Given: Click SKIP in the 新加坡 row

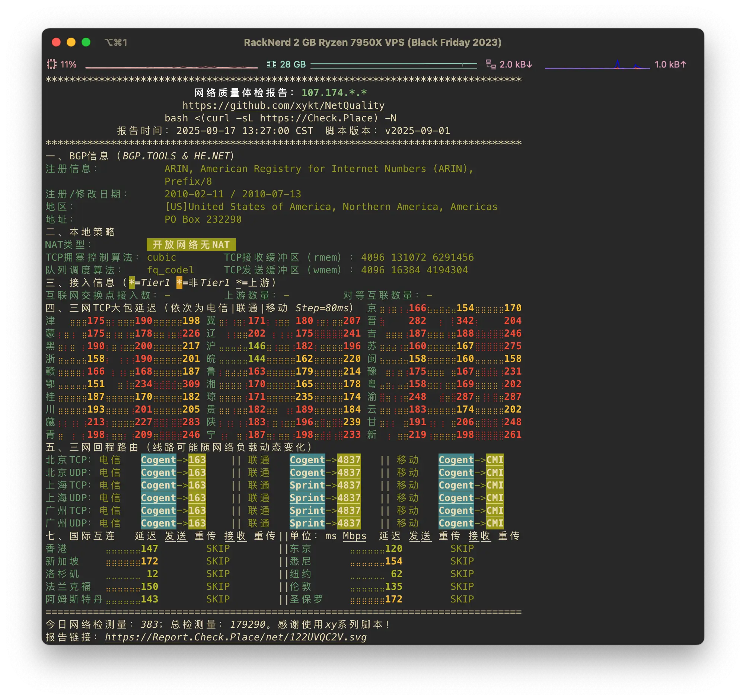Looking at the screenshot, I should point(218,561).
